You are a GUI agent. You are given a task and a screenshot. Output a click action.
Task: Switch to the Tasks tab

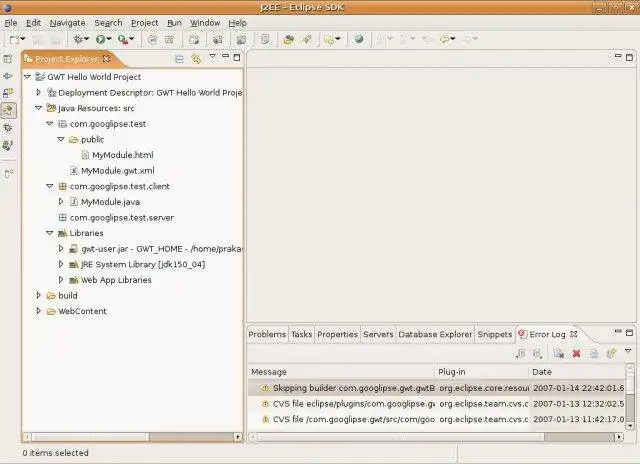coord(302,334)
